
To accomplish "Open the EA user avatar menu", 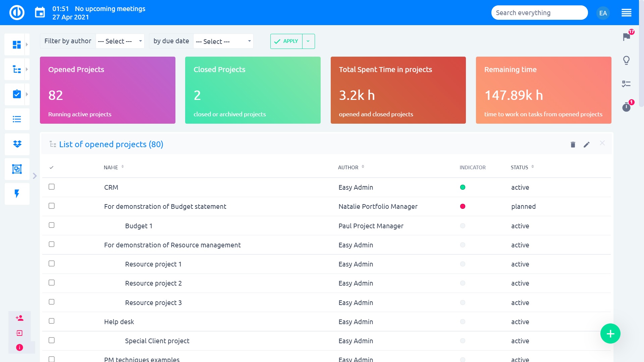I will (x=603, y=13).
